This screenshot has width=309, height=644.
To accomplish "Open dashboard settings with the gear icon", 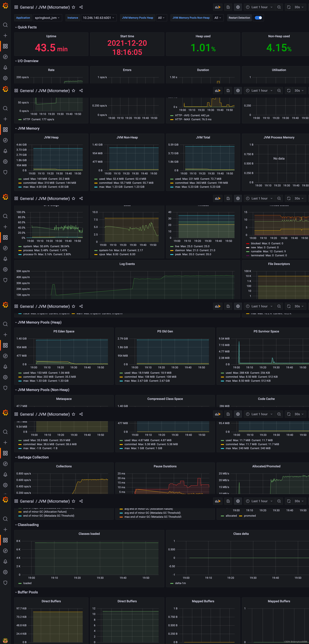I will [x=238, y=7].
